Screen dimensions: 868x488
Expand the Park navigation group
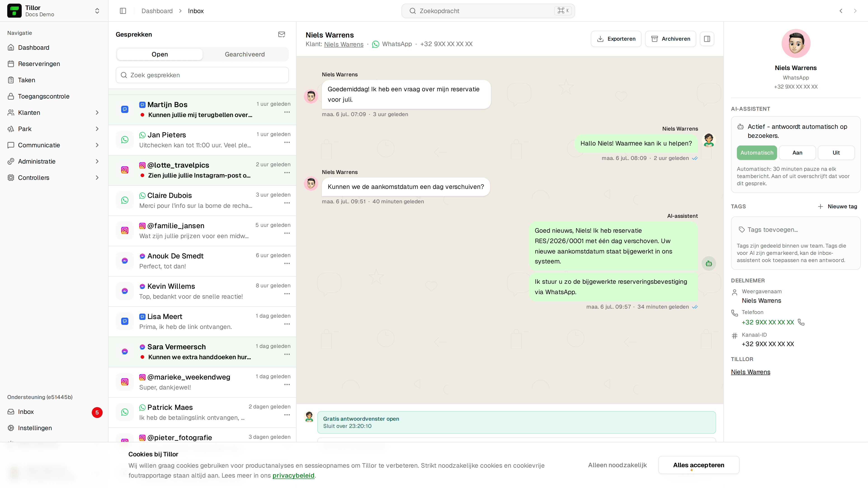pyautogui.click(x=54, y=129)
